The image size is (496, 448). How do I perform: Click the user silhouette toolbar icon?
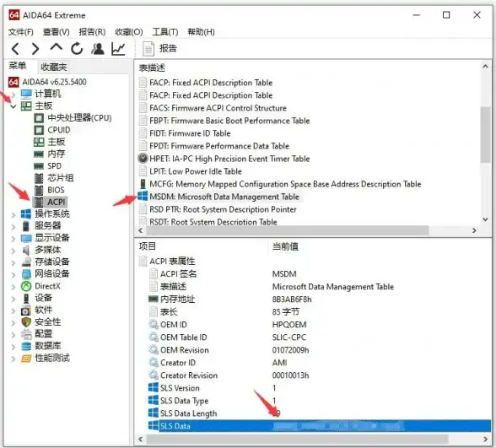coord(98,49)
